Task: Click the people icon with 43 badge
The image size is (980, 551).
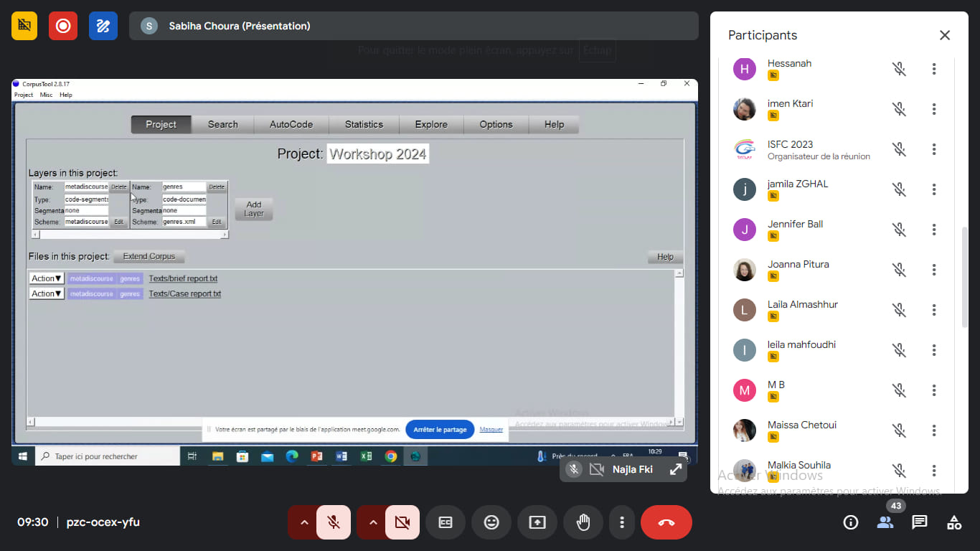Action: click(885, 522)
